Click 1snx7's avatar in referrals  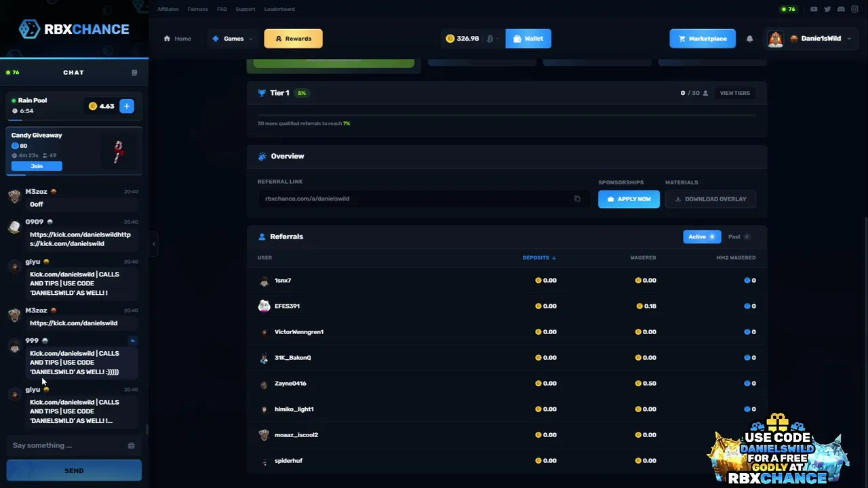[x=264, y=281]
